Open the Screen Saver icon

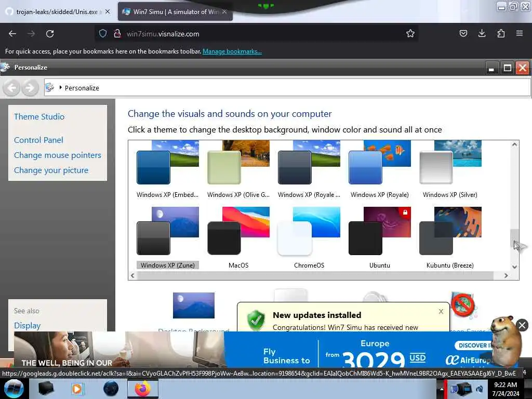(463, 305)
